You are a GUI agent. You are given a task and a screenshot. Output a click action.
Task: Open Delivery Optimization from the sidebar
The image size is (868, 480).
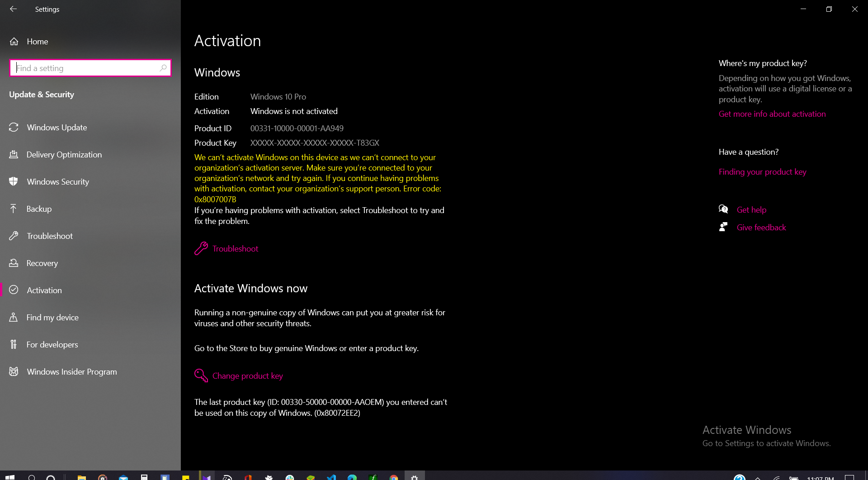click(90, 155)
